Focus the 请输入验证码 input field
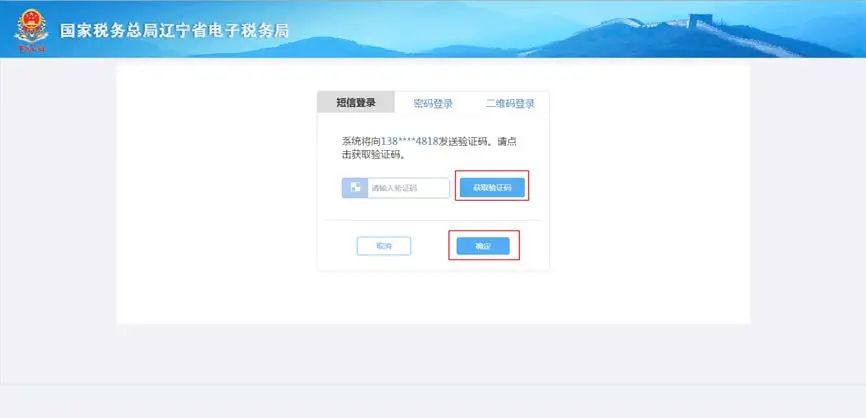Viewport: 866px width, 418px height. coord(409,188)
